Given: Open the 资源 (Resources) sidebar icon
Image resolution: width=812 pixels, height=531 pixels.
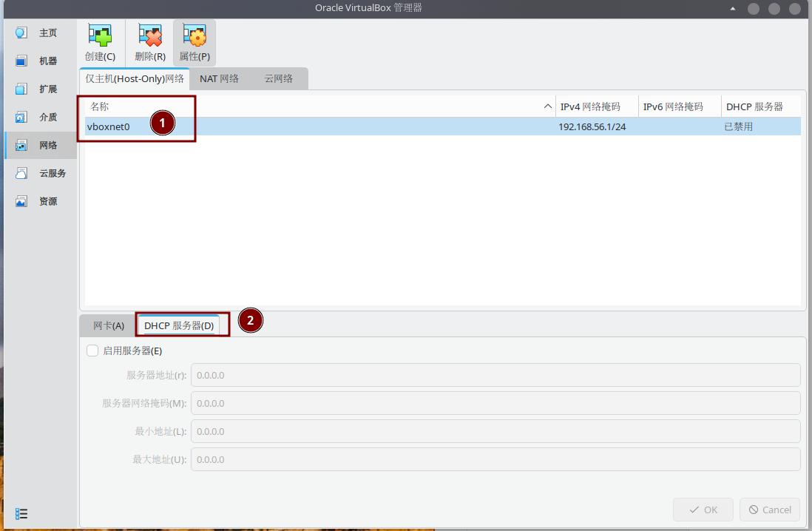Looking at the screenshot, I should (21, 201).
